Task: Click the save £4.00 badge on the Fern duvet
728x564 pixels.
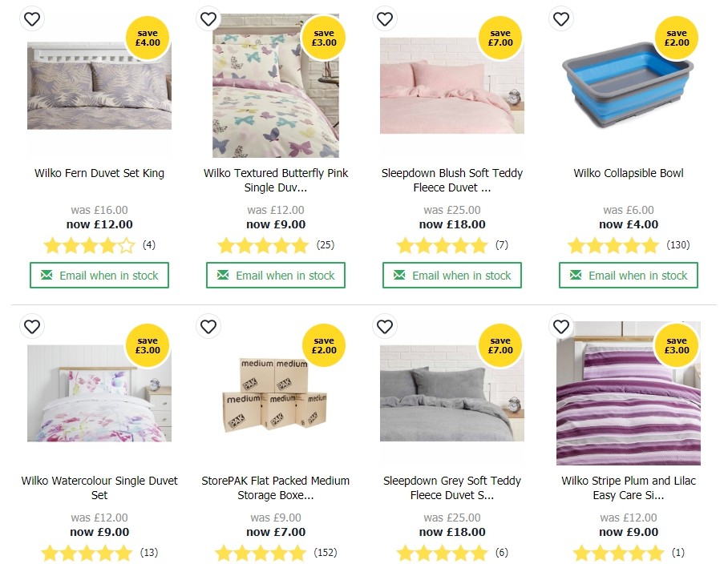Action: tap(148, 37)
